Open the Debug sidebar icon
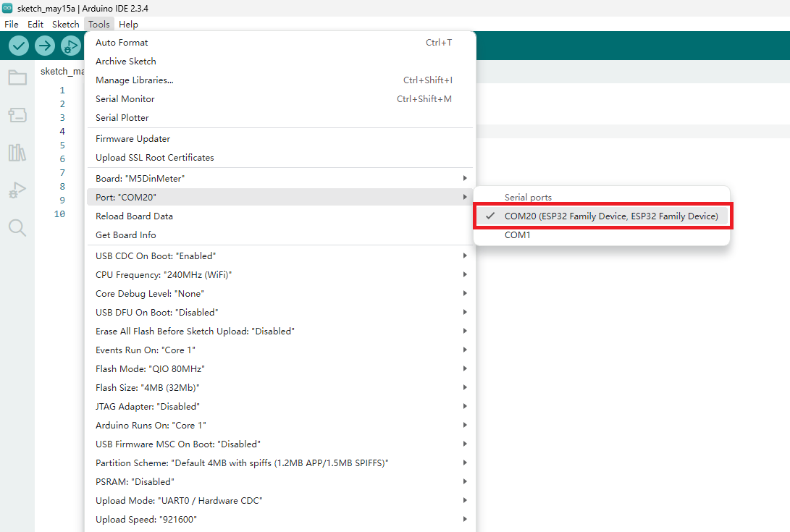Viewport: 790px width, 532px height. click(17, 190)
